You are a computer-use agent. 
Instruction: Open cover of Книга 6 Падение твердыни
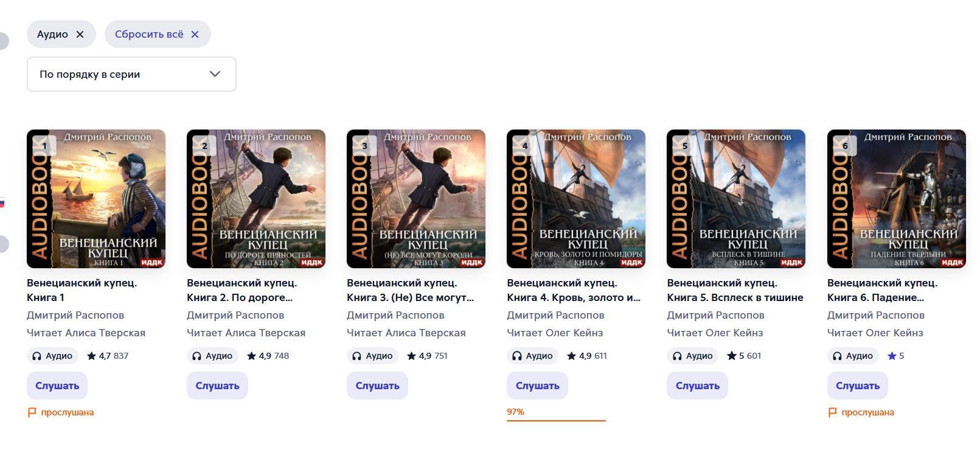pos(897,199)
